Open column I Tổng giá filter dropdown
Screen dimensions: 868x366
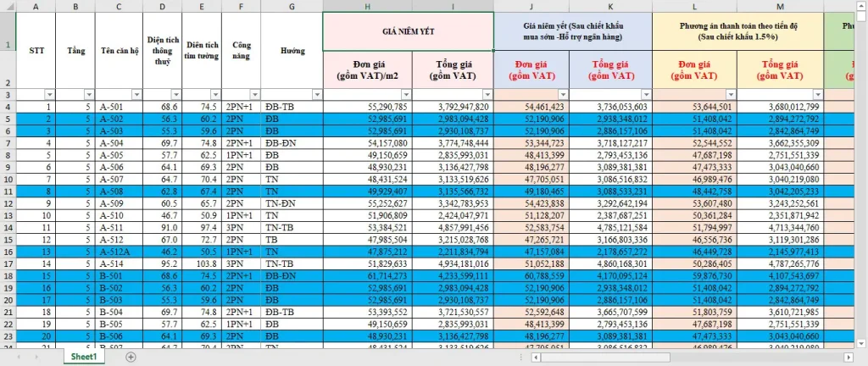487,95
